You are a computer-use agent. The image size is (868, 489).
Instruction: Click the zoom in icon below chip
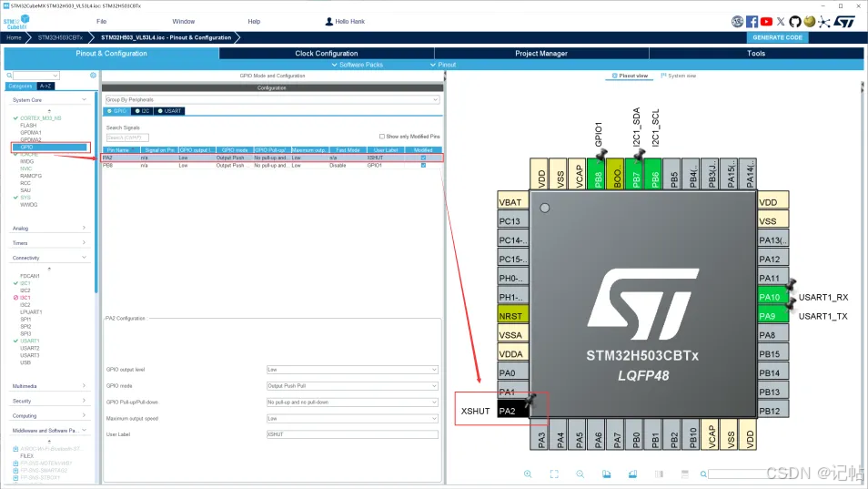click(528, 474)
